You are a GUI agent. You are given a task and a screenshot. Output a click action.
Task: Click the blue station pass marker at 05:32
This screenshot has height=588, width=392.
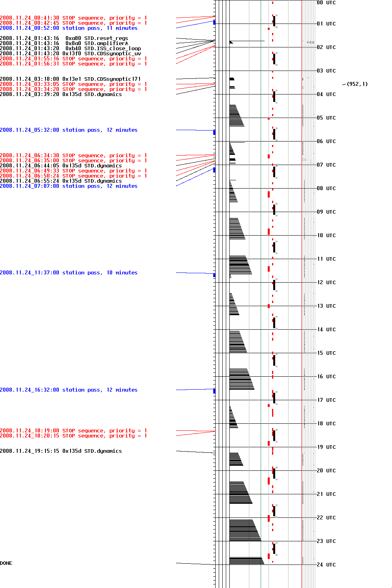[214, 132]
